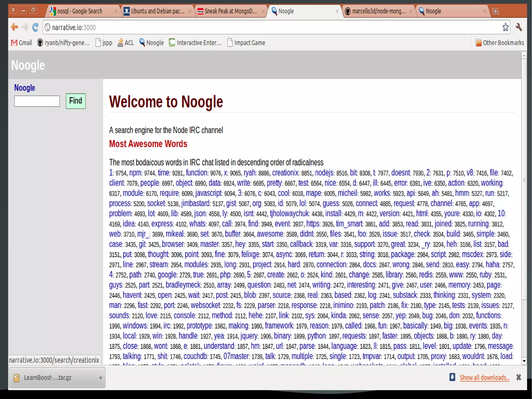
Task: Open a new tab with the plus button
Action: point(495,11)
